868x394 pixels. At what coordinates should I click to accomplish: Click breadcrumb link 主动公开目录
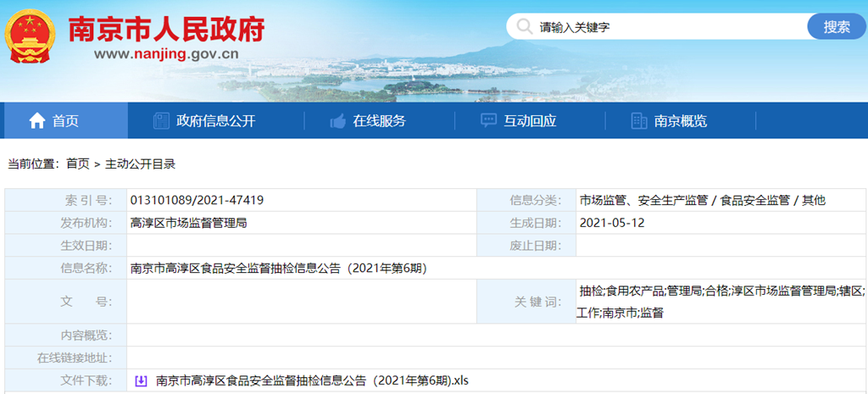click(140, 164)
